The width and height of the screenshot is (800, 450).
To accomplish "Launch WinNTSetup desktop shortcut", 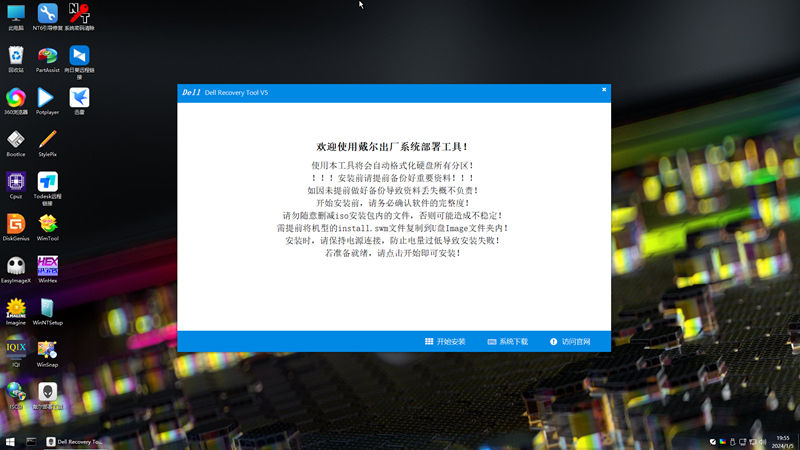I will coord(47,312).
